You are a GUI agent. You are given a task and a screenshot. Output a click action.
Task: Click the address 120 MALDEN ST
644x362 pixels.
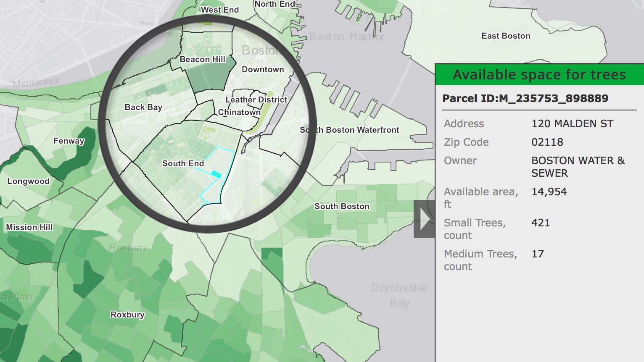click(572, 123)
